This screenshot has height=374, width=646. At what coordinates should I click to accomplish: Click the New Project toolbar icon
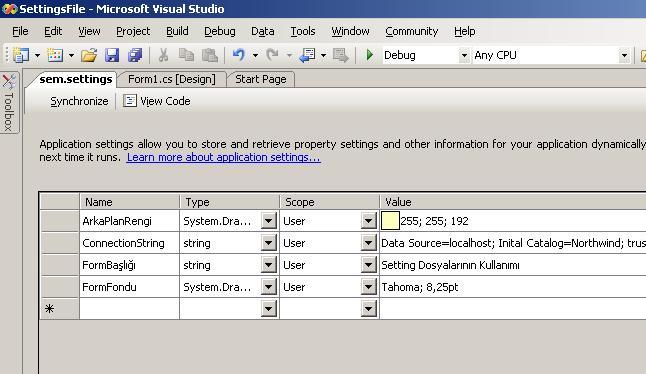point(21,55)
